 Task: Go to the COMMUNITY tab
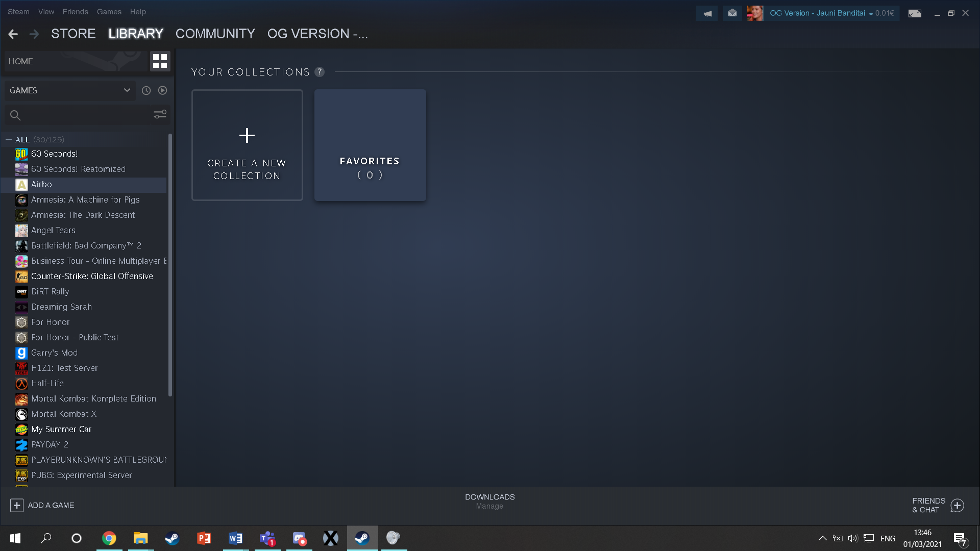[215, 34]
